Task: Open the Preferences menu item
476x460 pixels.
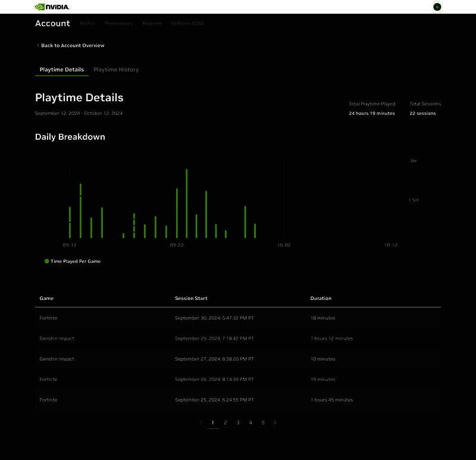Action: 118,23
